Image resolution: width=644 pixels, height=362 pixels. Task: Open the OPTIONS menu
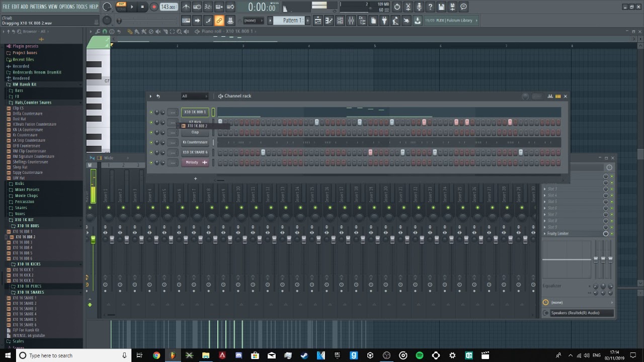pos(67,7)
